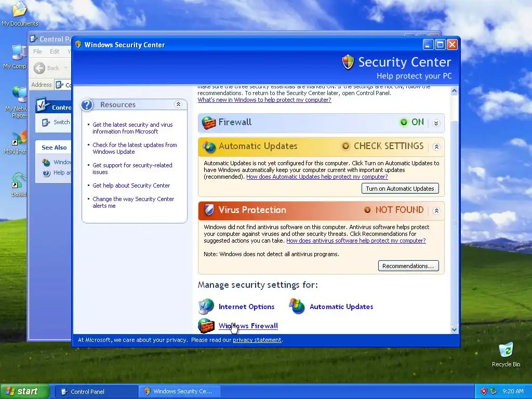Click the Security Center shield logo in header
The height and width of the screenshot is (399, 532).
tap(348, 62)
